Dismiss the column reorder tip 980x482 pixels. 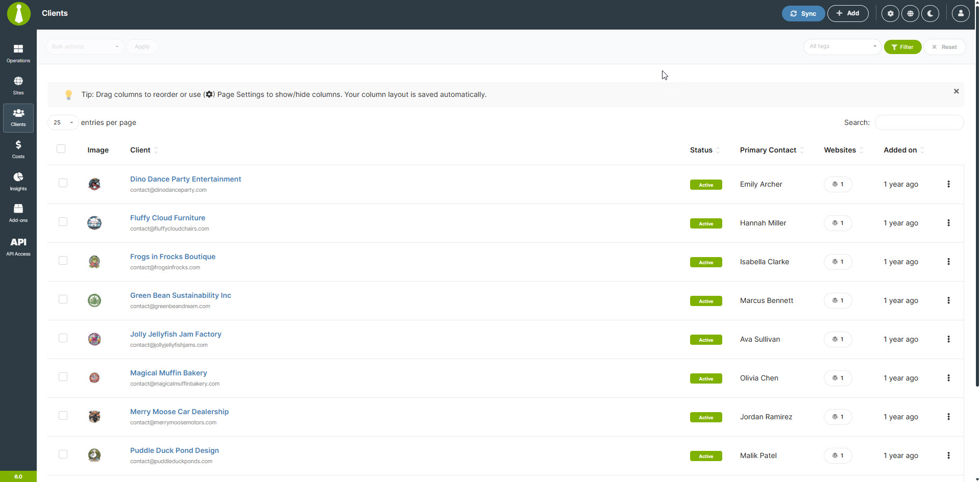click(956, 91)
